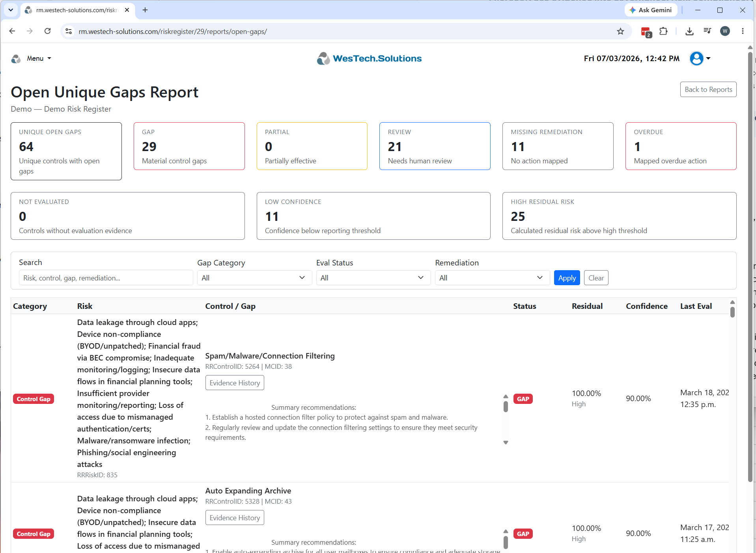Screen dimensions: 756x553
Task: Click GAP status badge in Spam/Malware row
Action: (523, 399)
